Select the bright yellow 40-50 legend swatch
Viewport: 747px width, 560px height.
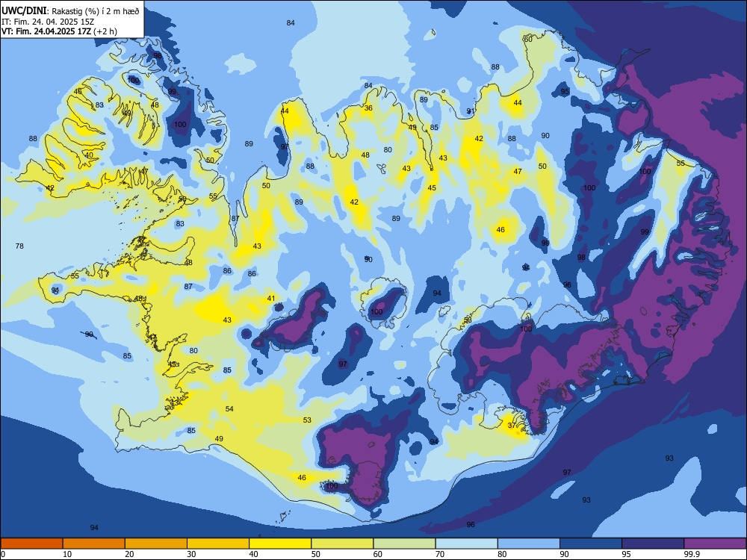tap(280, 544)
